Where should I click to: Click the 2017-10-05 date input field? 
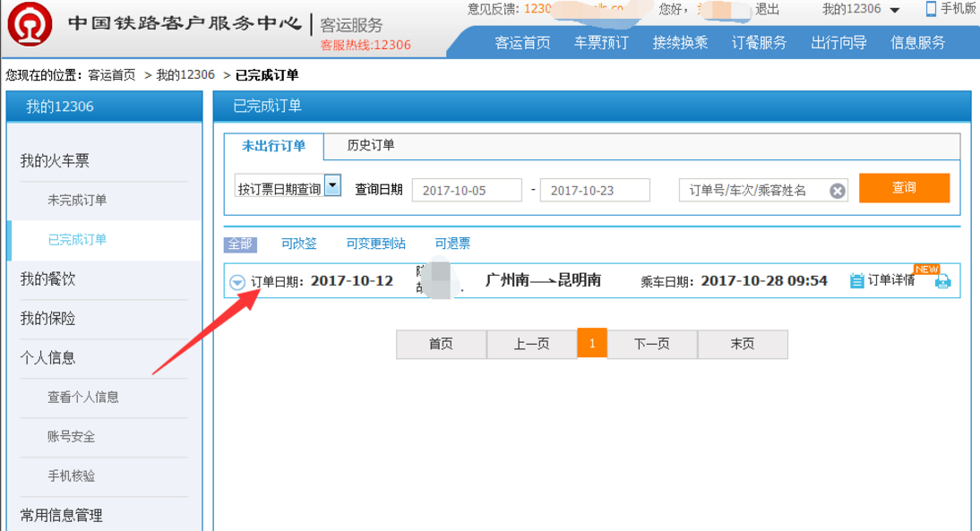tap(467, 189)
